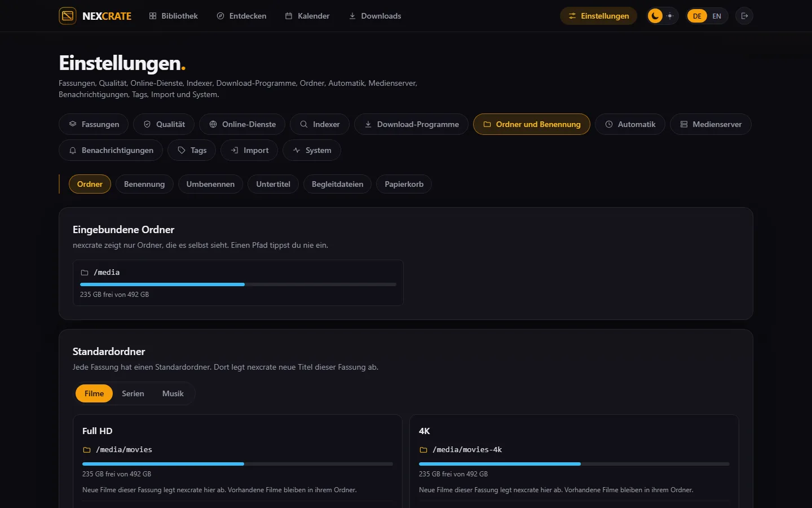Switch to dark theme with the moon toggle

(655, 16)
